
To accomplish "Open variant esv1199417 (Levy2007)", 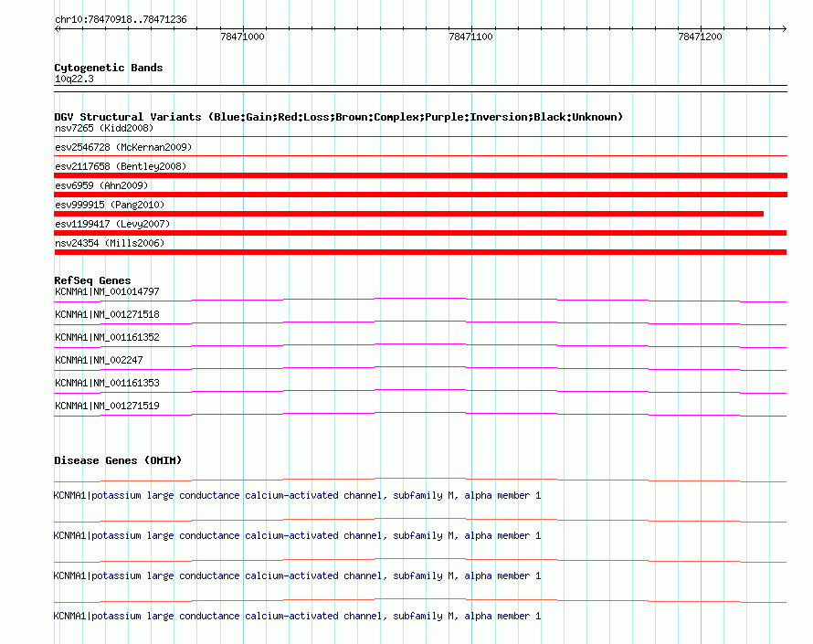I will (112, 224).
